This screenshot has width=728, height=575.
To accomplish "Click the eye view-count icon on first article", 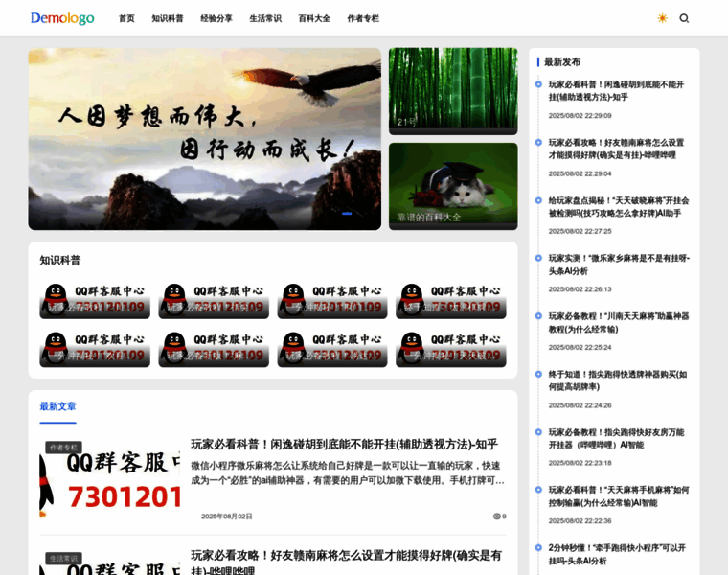I will pyautogui.click(x=496, y=517).
